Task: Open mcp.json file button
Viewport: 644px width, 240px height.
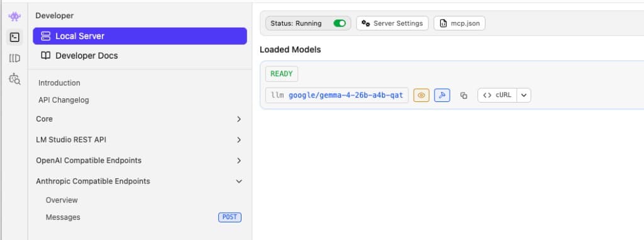Action: tap(459, 23)
